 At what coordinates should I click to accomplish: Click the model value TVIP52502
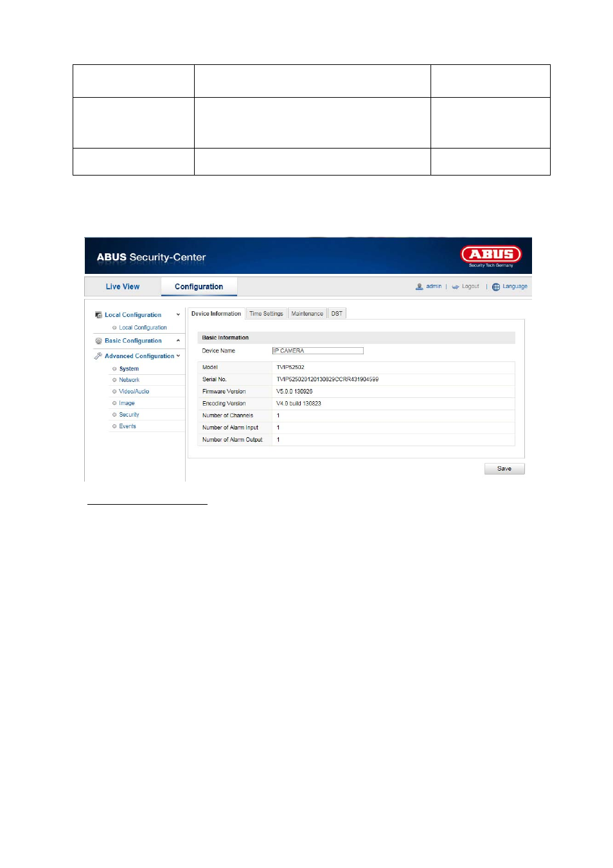(290, 368)
